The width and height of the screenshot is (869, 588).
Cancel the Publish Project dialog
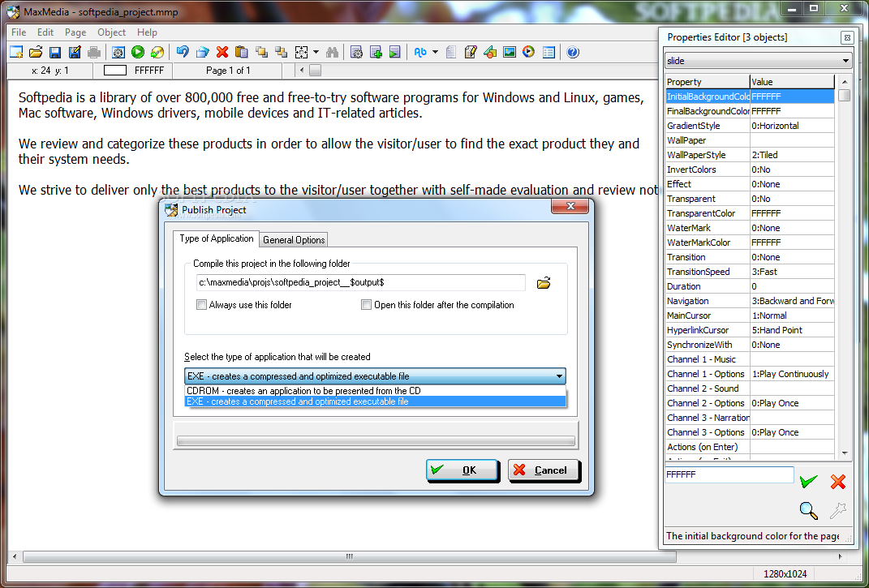coord(544,470)
